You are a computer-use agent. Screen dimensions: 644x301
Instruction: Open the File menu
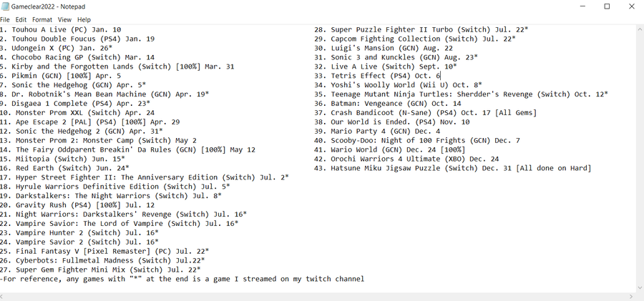pyautogui.click(x=5, y=19)
